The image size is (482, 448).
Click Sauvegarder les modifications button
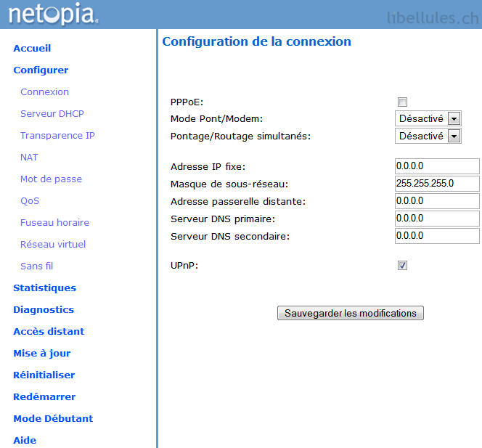tap(351, 313)
